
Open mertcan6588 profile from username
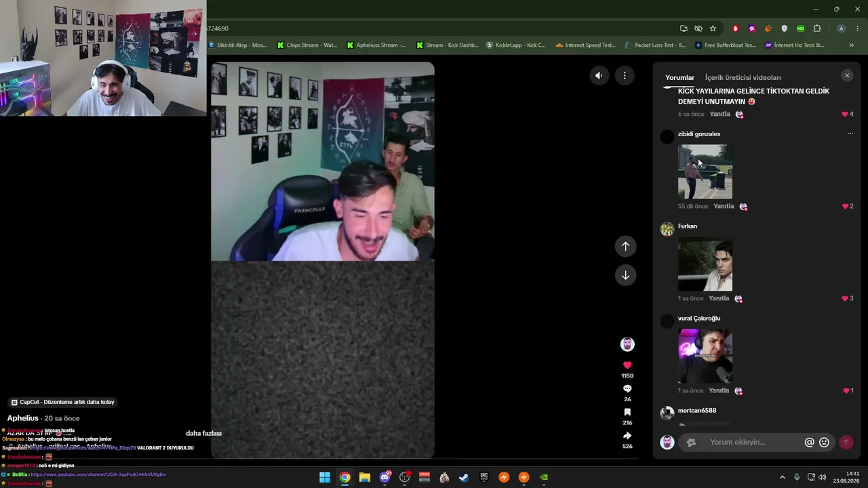tap(697, 411)
